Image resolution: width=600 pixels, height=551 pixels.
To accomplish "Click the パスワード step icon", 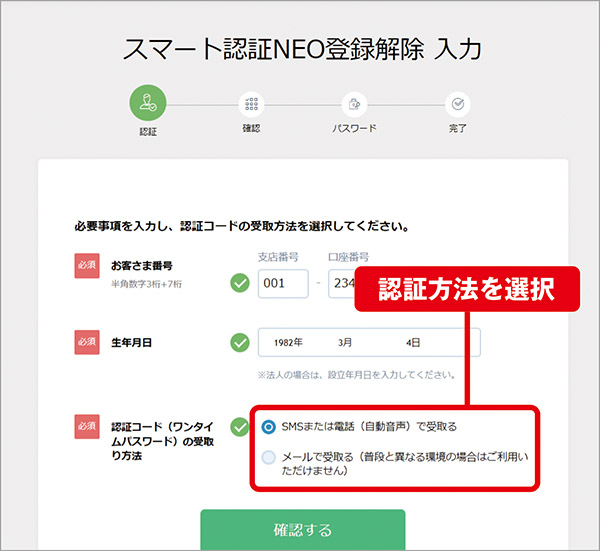I will [354, 104].
